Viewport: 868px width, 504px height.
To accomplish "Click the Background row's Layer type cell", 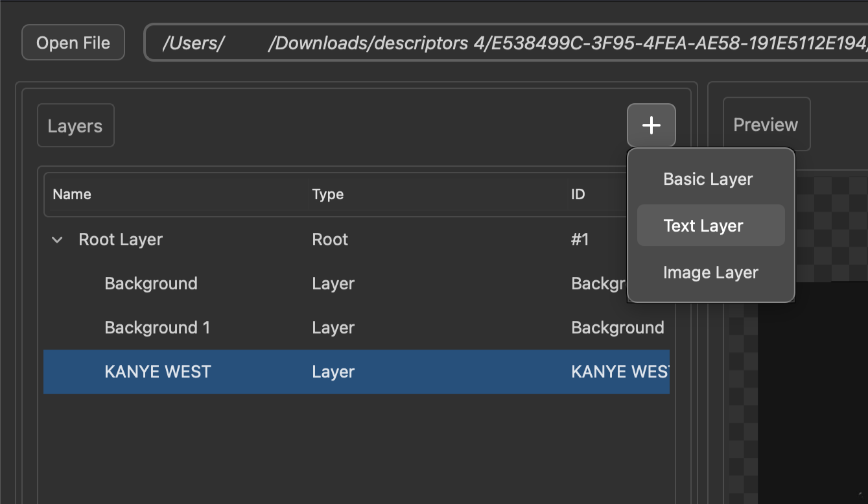I will 333,284.
